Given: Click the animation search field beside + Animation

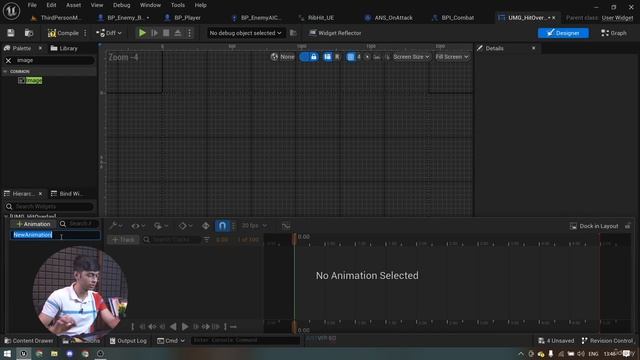Looking at the screenshot, I should click(x=79, y=224).
